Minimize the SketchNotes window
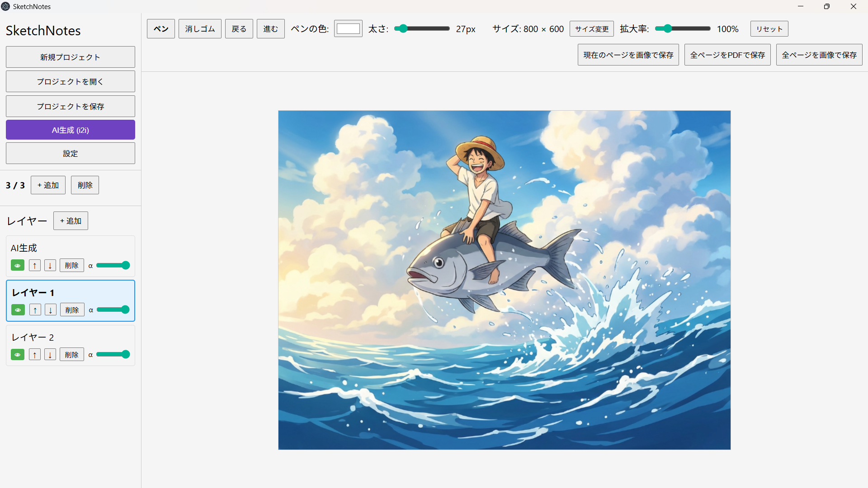868x488 pixels. coord(801,6)
